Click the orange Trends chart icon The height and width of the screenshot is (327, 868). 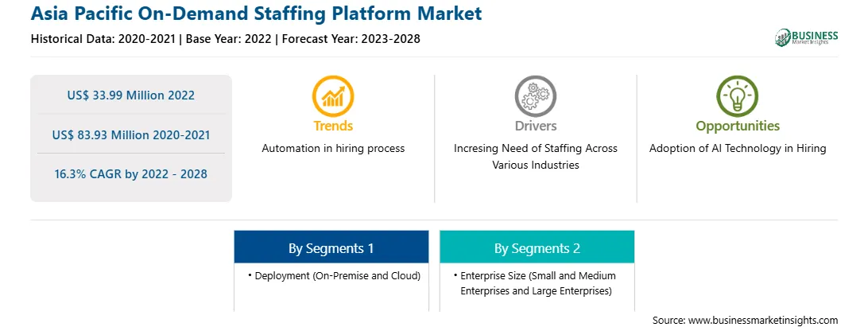coord(333,96)
